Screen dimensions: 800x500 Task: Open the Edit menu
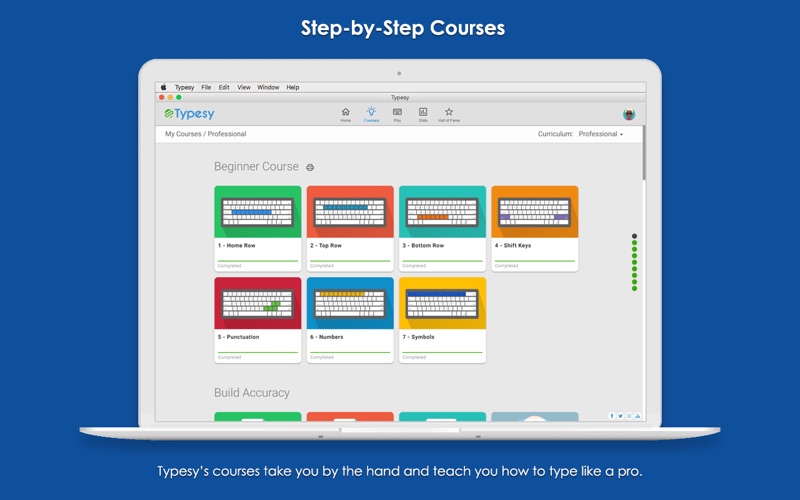coord(224,87)
